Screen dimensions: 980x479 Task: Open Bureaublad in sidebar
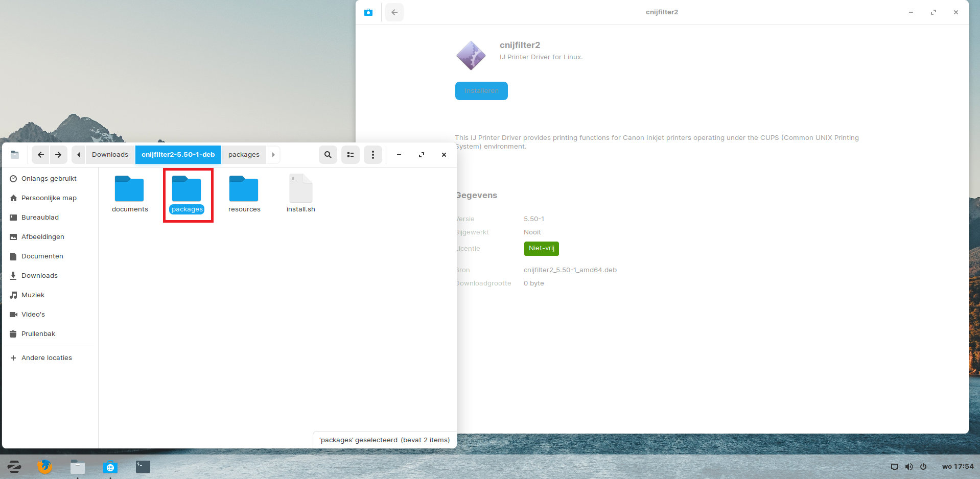(49, 218)
